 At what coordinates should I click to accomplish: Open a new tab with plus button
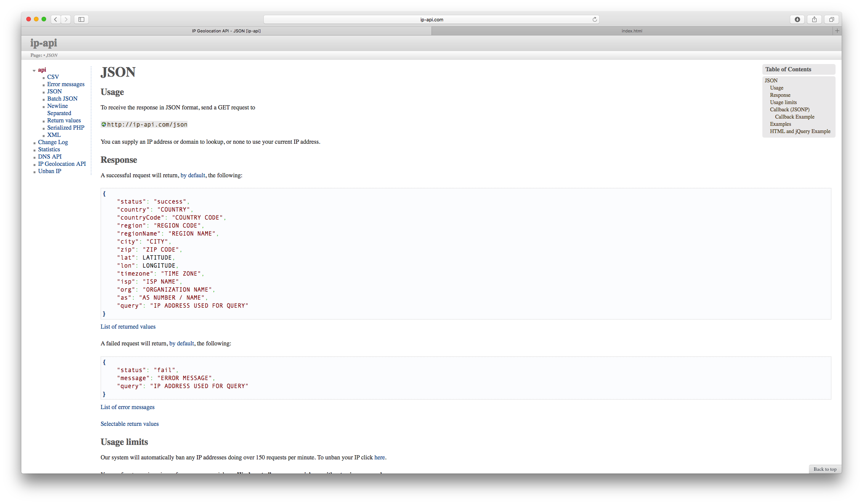click(x=837, y=31)
